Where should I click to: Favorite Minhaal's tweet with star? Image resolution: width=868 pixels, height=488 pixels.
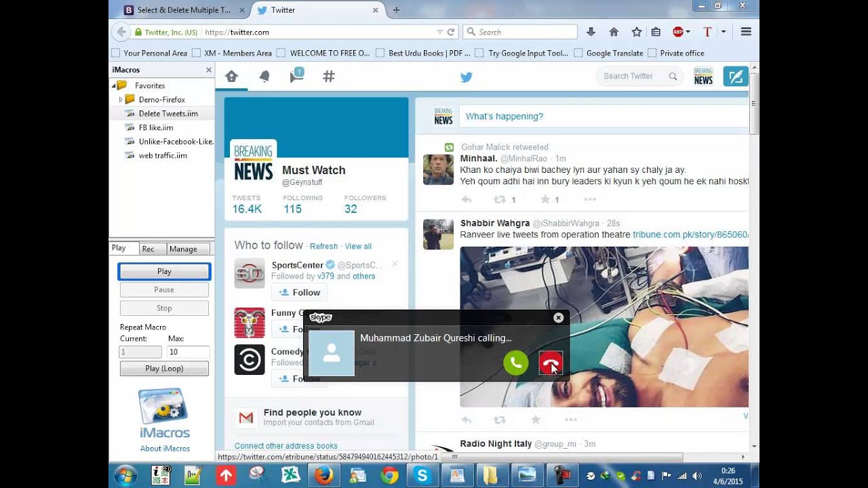tap(545, 199)
